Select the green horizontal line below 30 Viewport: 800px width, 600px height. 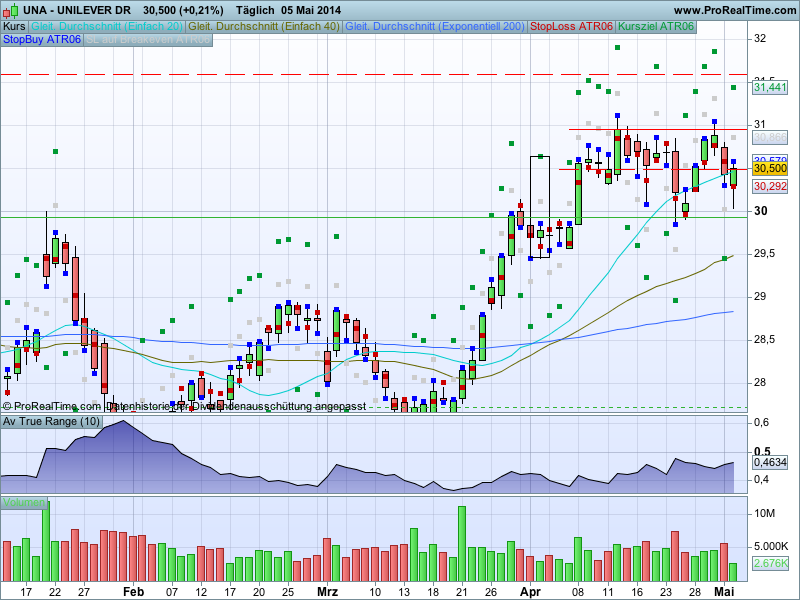(x=373, y=217)
